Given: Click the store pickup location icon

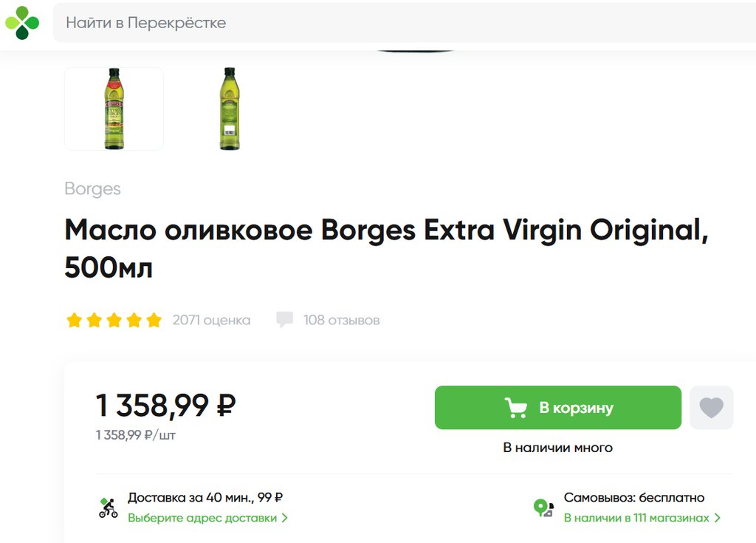Looking at the screenshot, I should [x=543, y=508].
